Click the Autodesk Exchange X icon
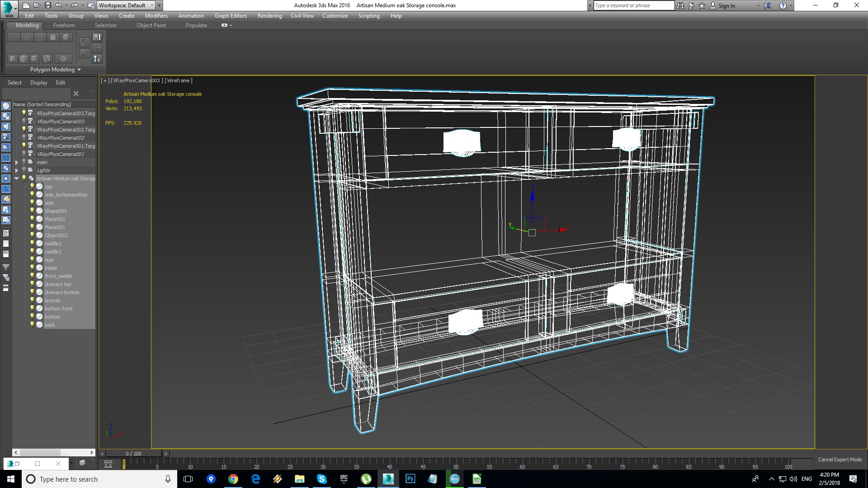Viewport: 868px width, 488px height. click(x=767, y=5)
